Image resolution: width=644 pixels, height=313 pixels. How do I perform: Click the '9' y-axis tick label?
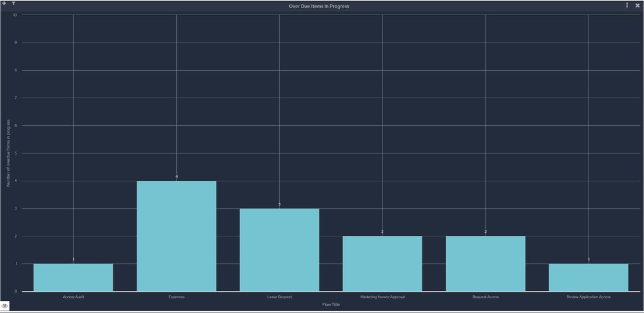pos(16,42)
